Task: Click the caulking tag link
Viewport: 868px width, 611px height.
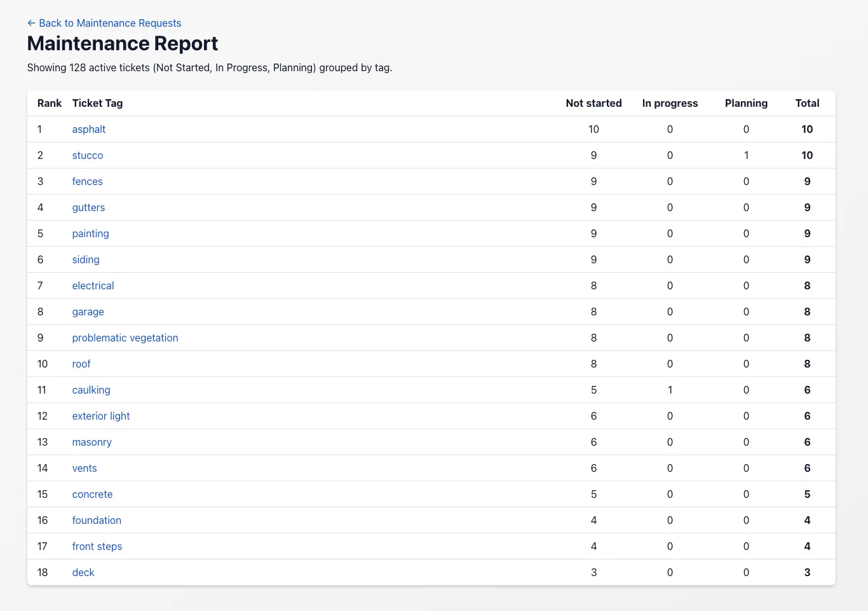Action: pyautogui.click(x=92, y=390)
